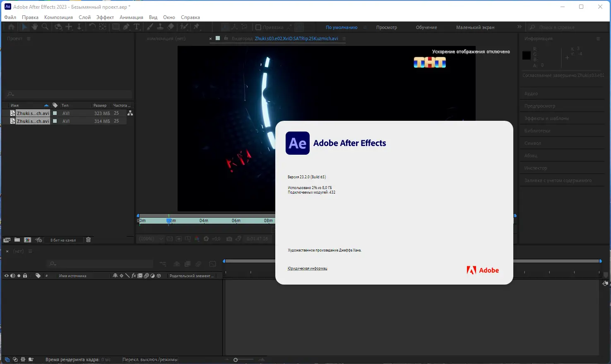The height and width of the screenshot is (364, 611).
Task: Open Юридическая информация link
Action: click(307, 268)
